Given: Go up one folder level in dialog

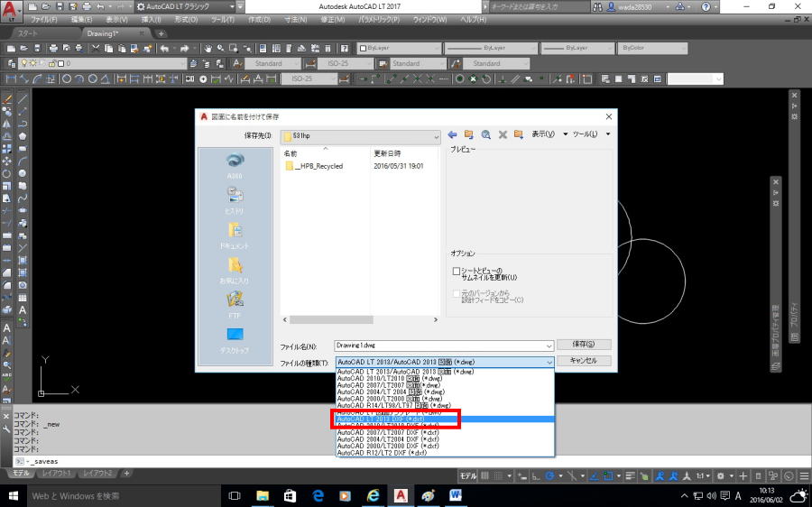Looking at the screenshot, I should [468, 134].
